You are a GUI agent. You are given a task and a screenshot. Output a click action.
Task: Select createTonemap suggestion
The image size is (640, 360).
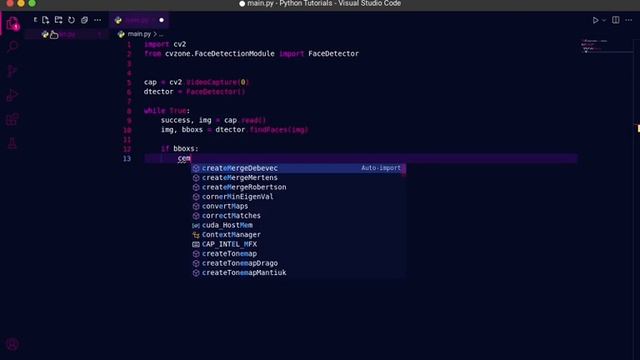coord(298,253)
